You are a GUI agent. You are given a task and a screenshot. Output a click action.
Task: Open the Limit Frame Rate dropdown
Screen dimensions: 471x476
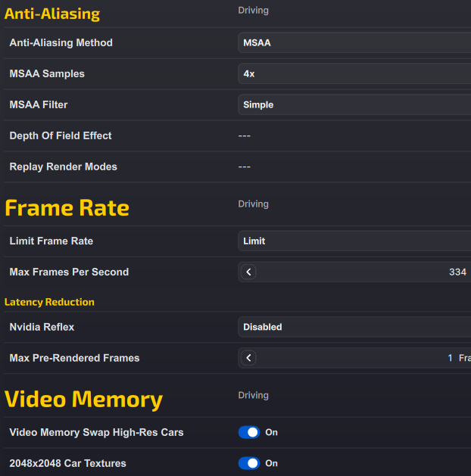pos(354,241)
